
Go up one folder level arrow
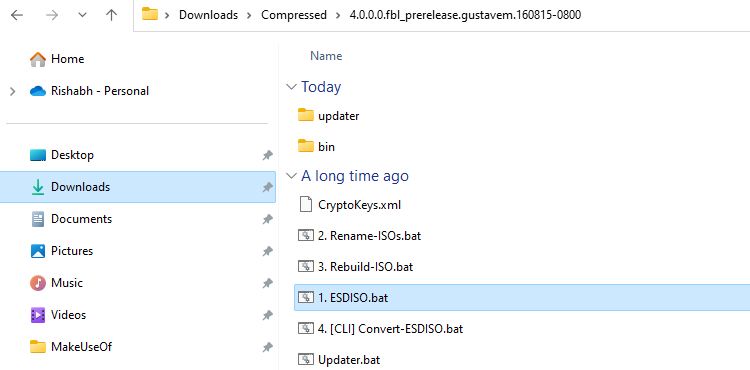click(111, 15)
